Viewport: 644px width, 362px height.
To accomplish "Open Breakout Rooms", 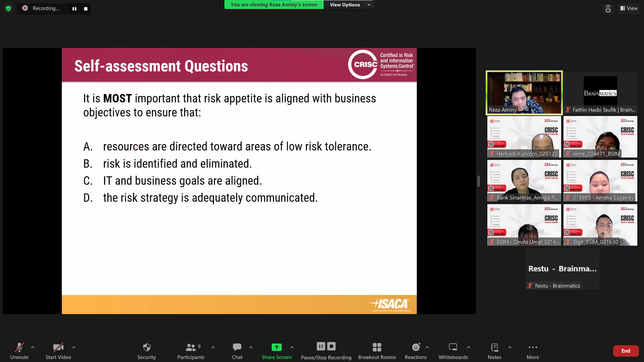I will [x=377, y=350].
